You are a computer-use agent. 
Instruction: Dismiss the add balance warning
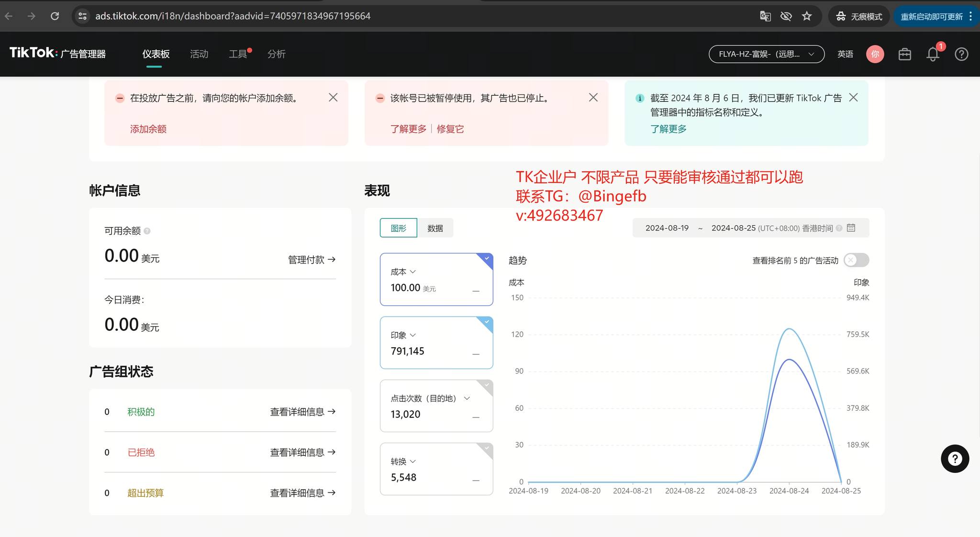click(x=333, y=98)
